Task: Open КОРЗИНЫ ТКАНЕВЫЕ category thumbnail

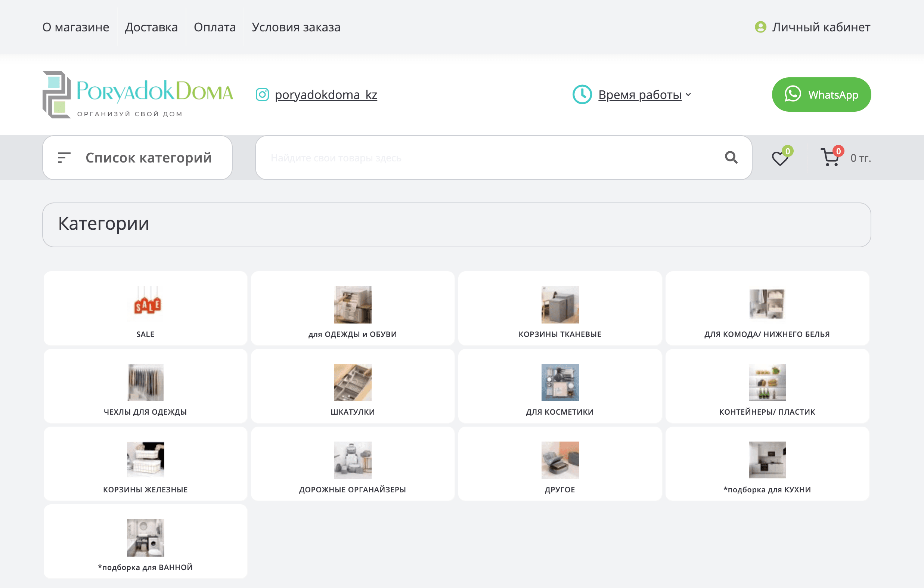Action: click(x=559, y=304)
